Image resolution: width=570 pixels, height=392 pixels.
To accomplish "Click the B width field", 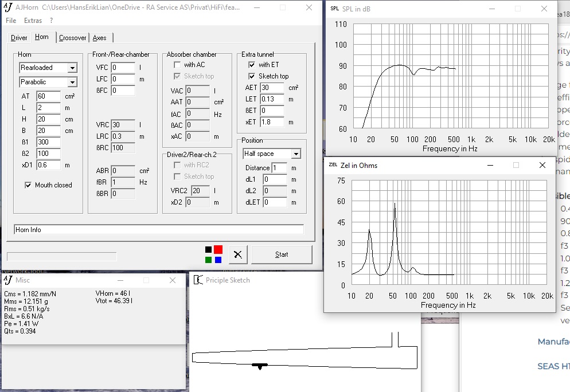I will click(x=48, y=131).
